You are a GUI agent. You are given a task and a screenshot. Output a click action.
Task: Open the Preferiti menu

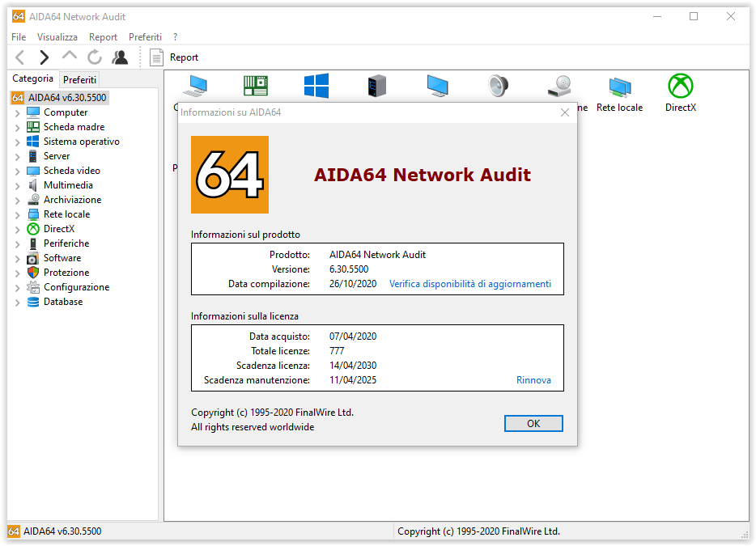[145, 37]
